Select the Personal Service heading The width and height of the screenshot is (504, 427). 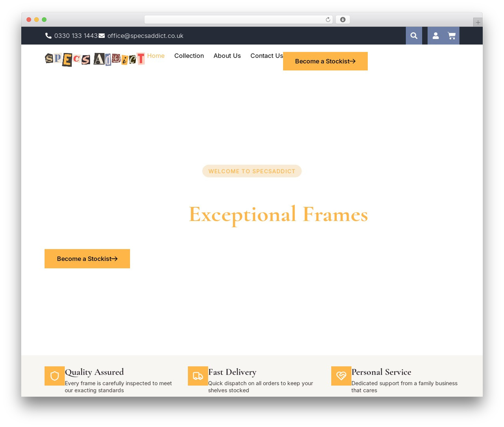[381, 372]
